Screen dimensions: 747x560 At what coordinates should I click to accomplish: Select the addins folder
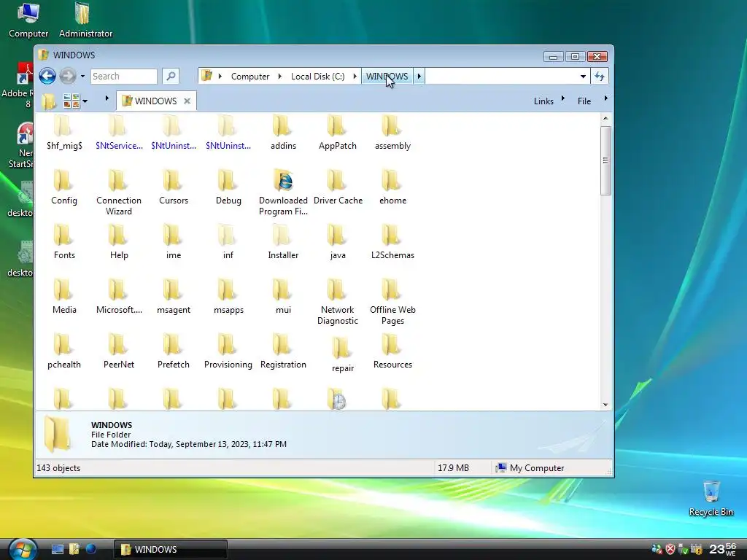point(283,133)
